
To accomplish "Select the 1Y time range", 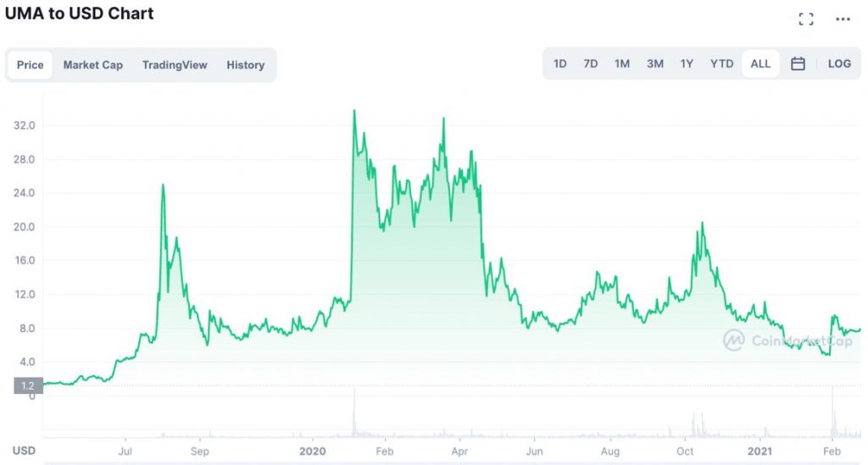I will tap(687, 64).
